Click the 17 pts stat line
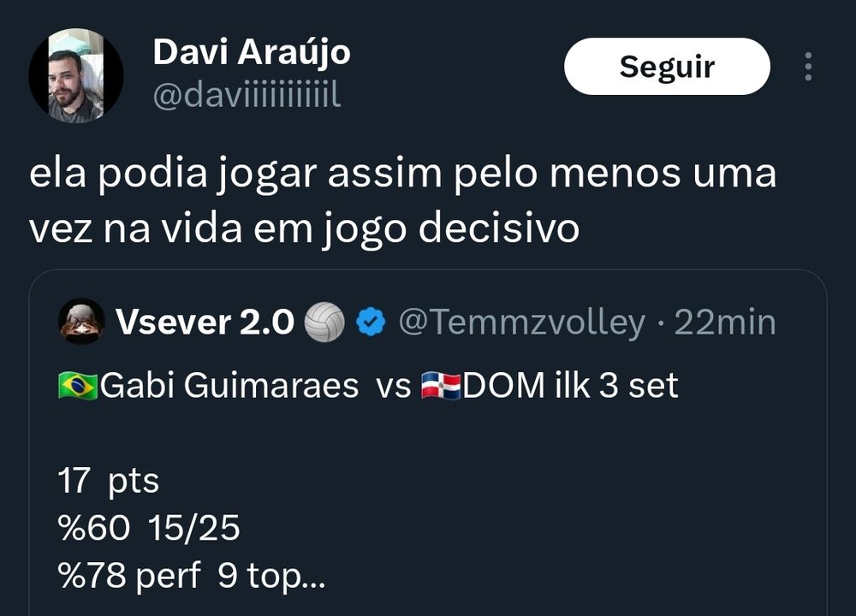The image size is (856, 616). pyautogui.click(x=108, y=481)
